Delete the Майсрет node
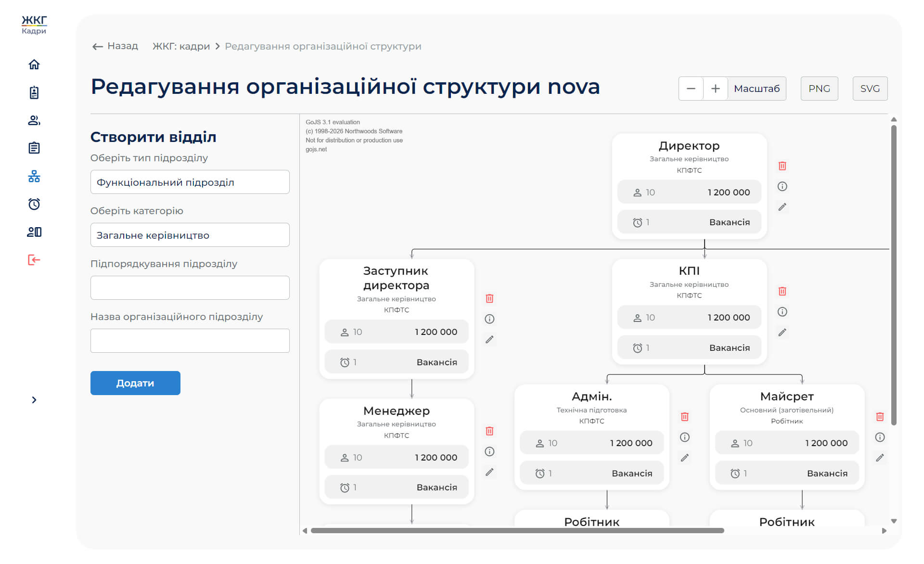924x564 pixels. point(880,417)
